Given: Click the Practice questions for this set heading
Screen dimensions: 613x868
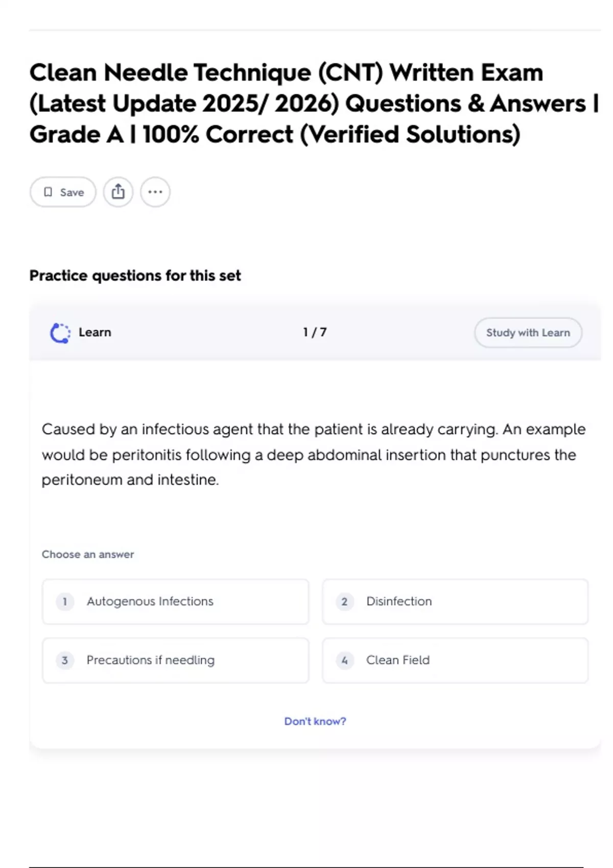Looking at the screenshot, I should 135,276.
